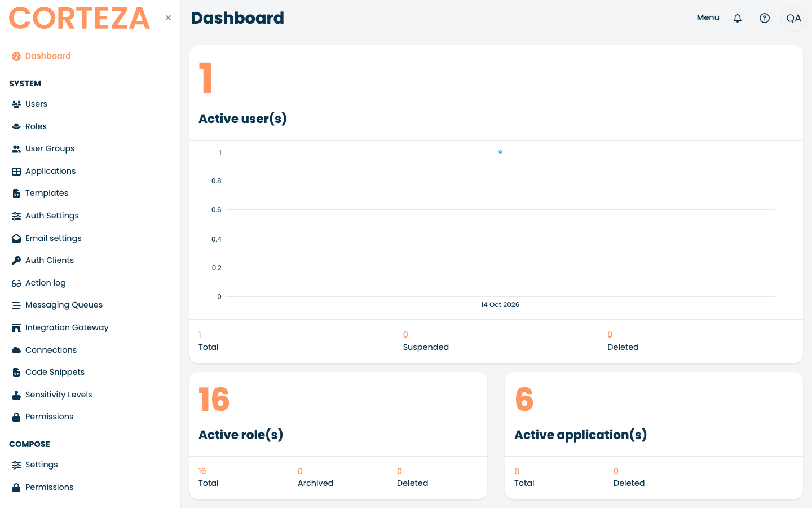
Task: Click "Deleted" label in applications card
Action: (x=629, y=483)
